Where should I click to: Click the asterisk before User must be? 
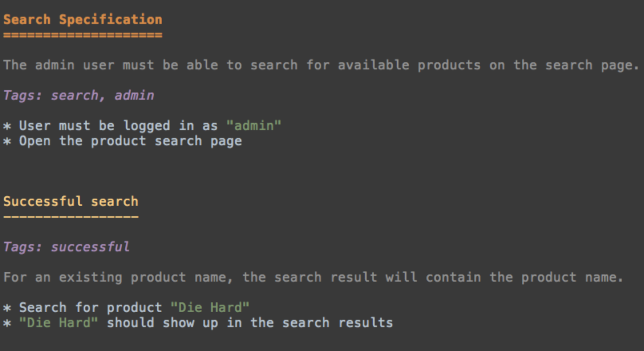point(7,127)
